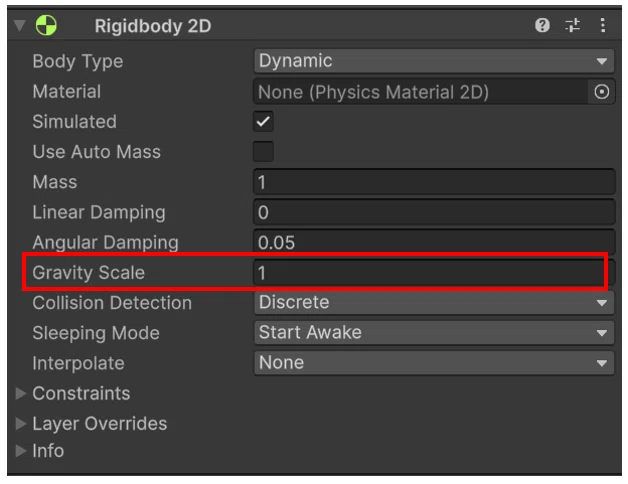Collapse the Rigidbody 2D component foldout
This screenshot has width=628, height=484.
pos(20,26)
